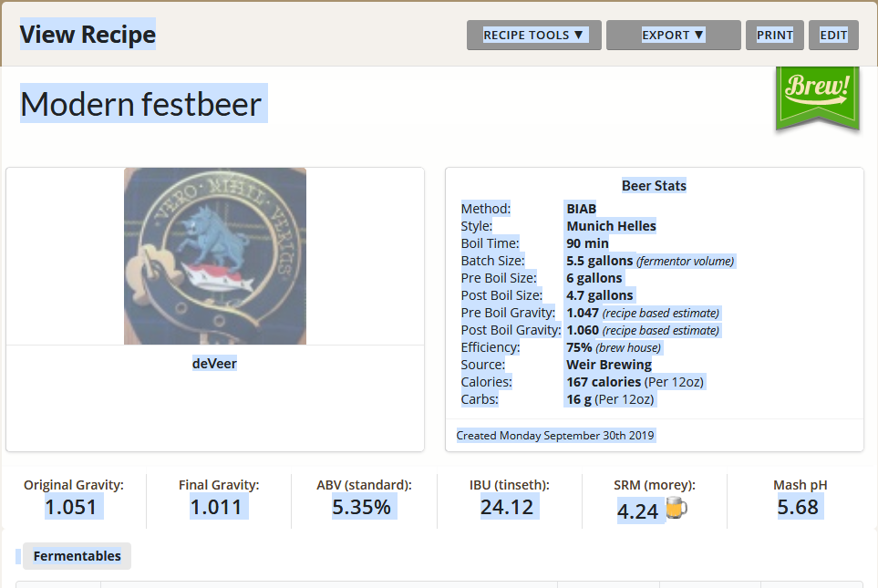878x588 pixels.
Task: Click the IBU value 24.12
Action: 507,507
